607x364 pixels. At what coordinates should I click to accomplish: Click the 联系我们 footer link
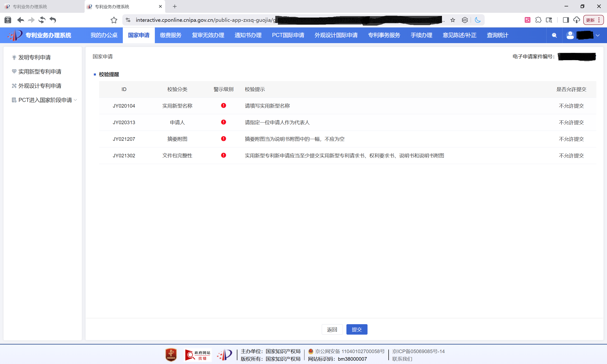point(402,359)
